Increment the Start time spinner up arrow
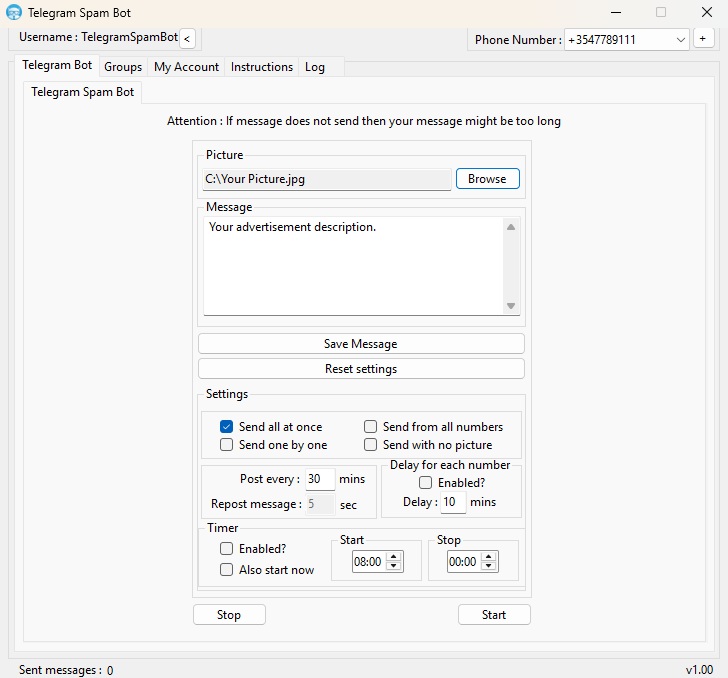Screen dimensions: 728x678 (x=393, y=557)
